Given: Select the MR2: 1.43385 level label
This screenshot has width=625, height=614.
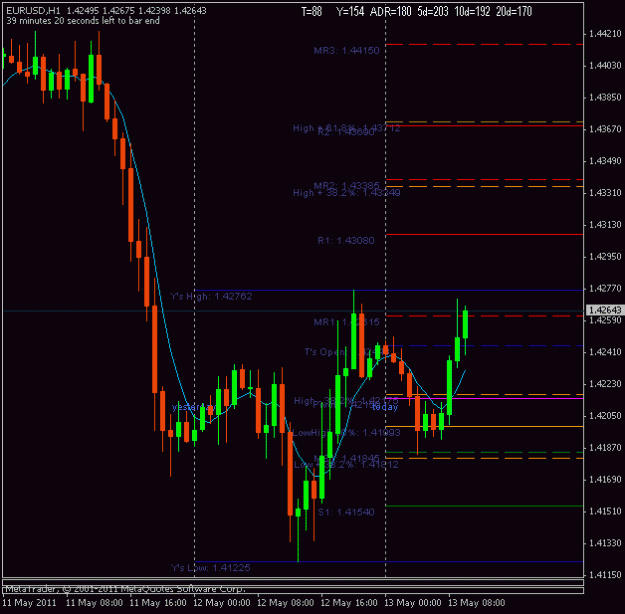Looking at the screenshot, I should (346, 185).
